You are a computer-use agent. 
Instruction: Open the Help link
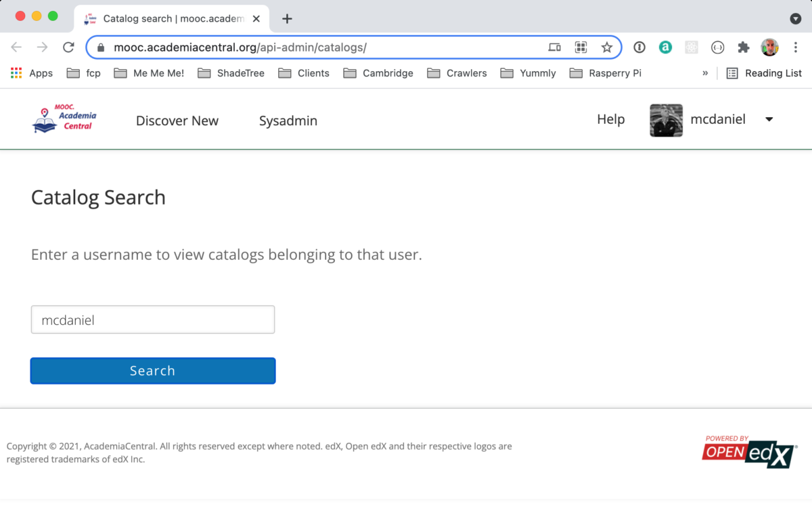coord(610,119)
